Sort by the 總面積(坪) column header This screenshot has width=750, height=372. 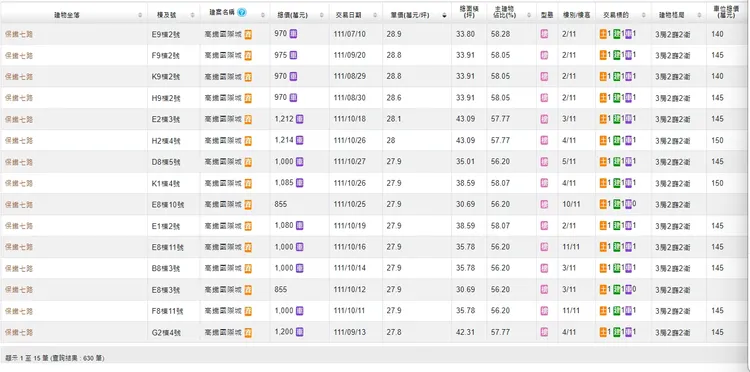(x=469, y=12)
